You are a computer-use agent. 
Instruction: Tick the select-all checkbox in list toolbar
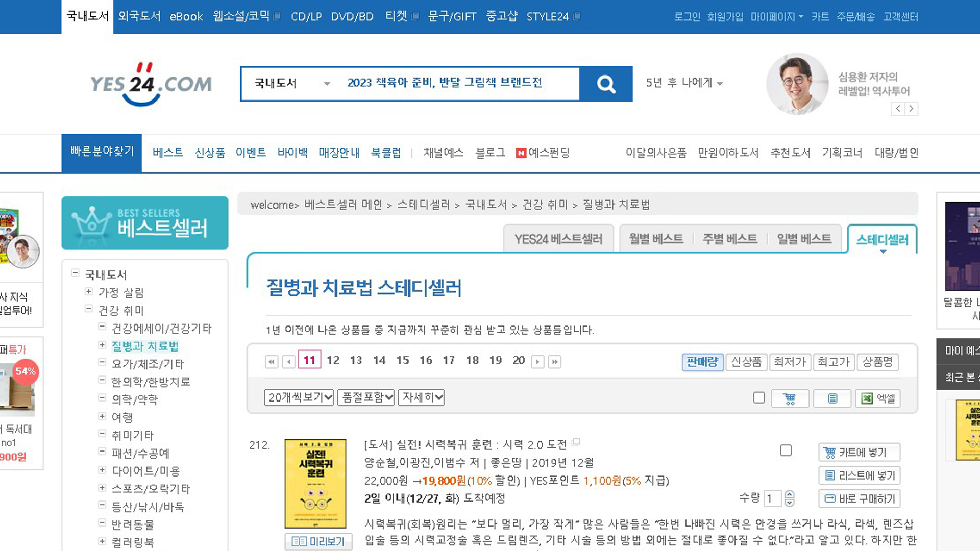coord(759,397)
